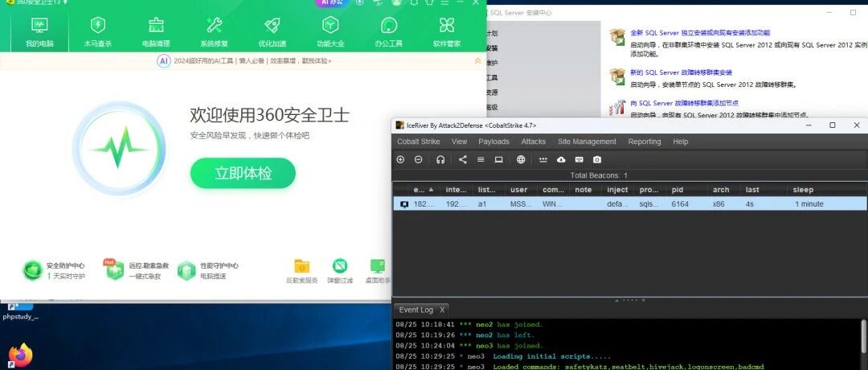Image resolution: width=868 pixels, height=370 pixels.
Task: Sort beacons by arch column header
Action: 725,190
